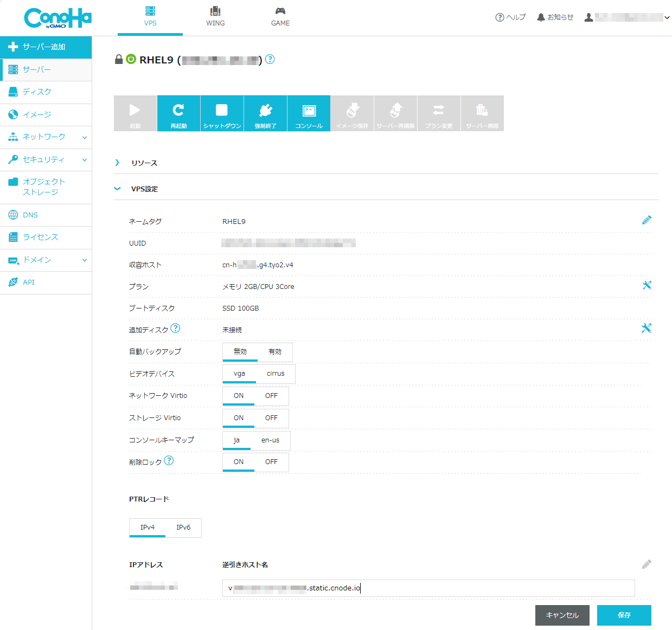Turn ストレージ Virtio ON

coord(239,418)
